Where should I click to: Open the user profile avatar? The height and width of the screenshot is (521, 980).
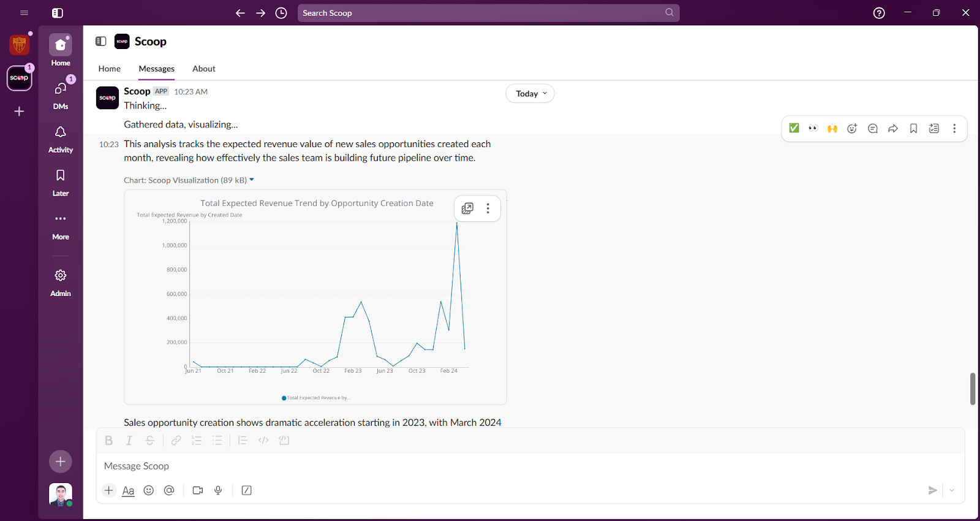[61, 495]
